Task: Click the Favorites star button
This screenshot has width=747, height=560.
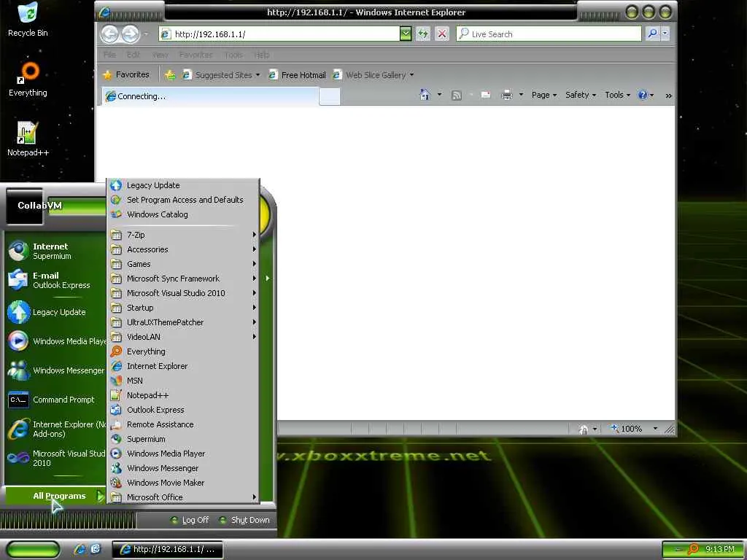Action: [x=127, y=74]
